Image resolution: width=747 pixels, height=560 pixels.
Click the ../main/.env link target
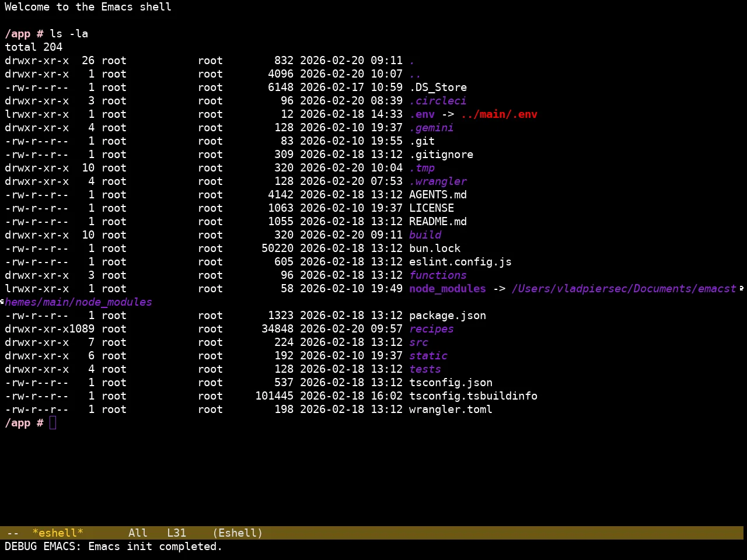point(499,114)
